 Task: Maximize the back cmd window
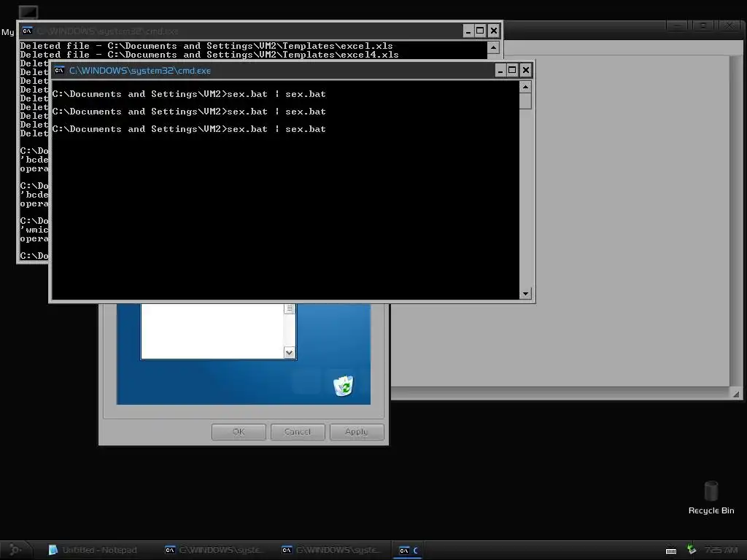pyautogui.click(x=481, y=31)
